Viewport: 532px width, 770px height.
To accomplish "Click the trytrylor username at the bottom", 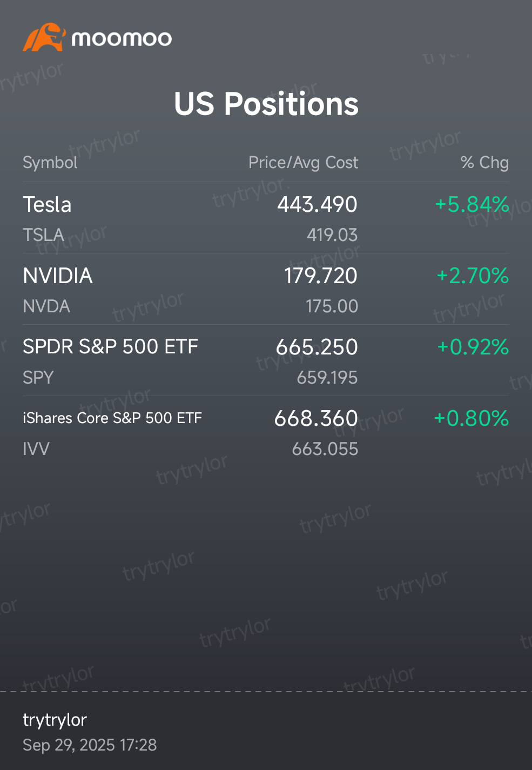I will [55, 720].
